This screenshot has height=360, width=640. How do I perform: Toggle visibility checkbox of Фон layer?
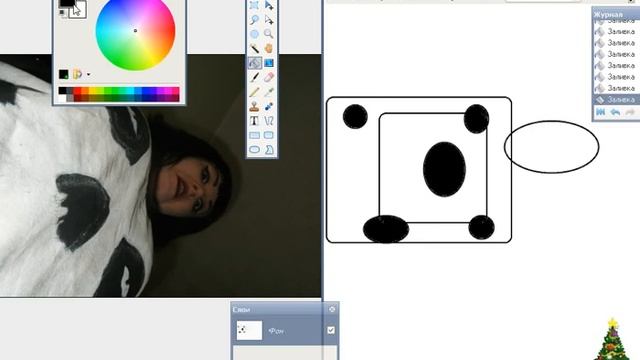click(331, 330)
